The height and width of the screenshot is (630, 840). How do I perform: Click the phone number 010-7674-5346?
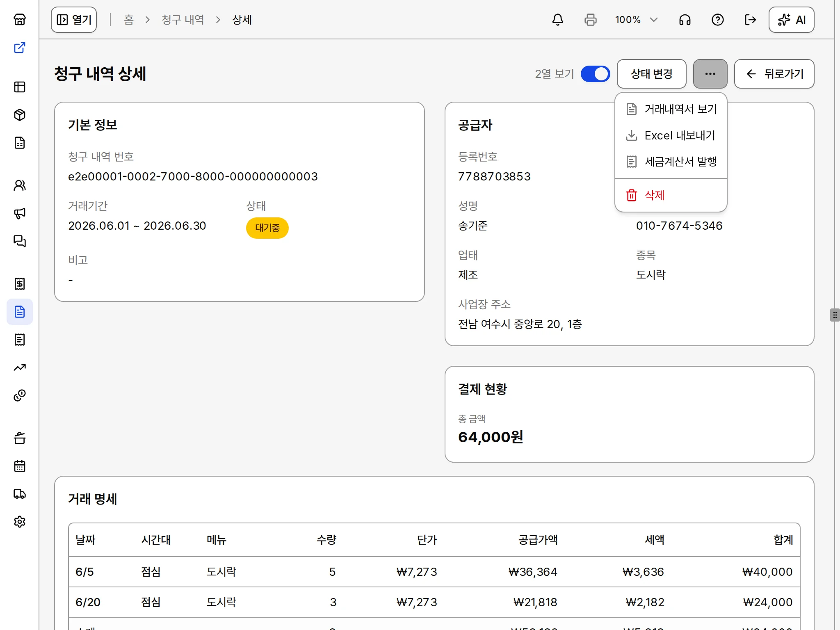click(x=679, y=226)
